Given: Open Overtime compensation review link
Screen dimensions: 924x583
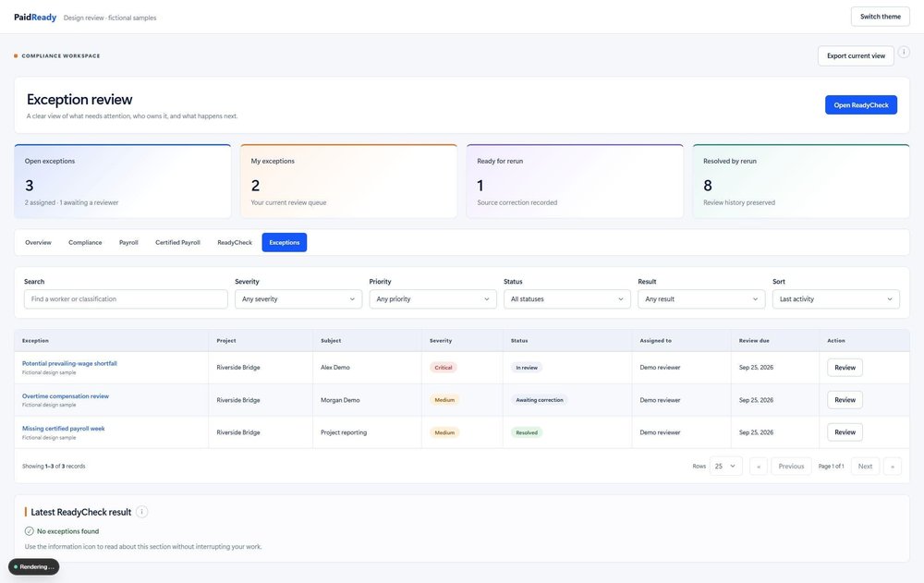Looking at the screenshot, I should 66,396.
